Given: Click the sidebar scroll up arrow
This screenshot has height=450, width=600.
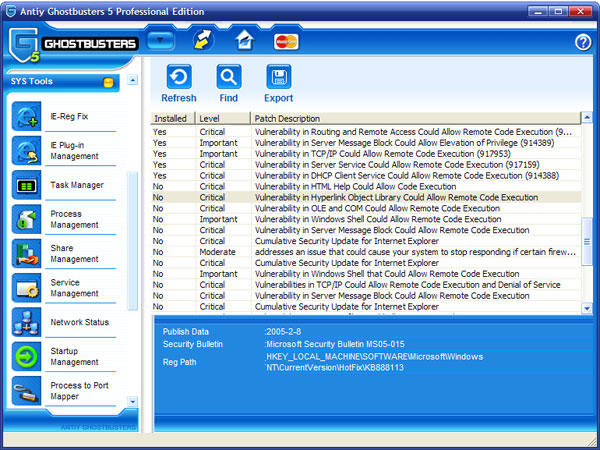Looking at the screenshot, I should 132,80.
